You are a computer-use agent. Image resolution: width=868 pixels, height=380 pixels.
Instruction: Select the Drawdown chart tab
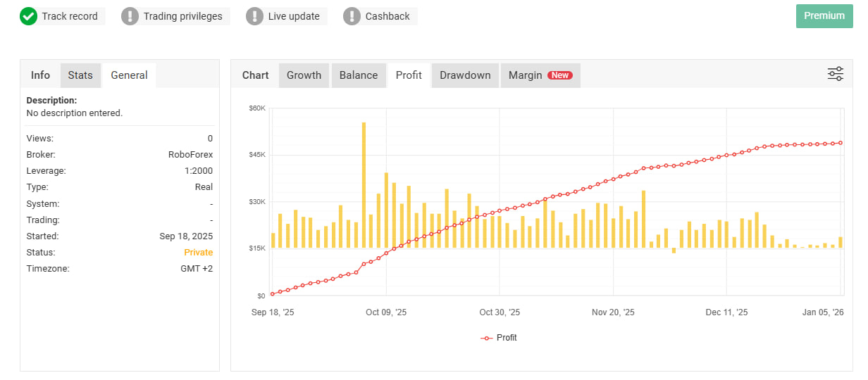[465, 75]
